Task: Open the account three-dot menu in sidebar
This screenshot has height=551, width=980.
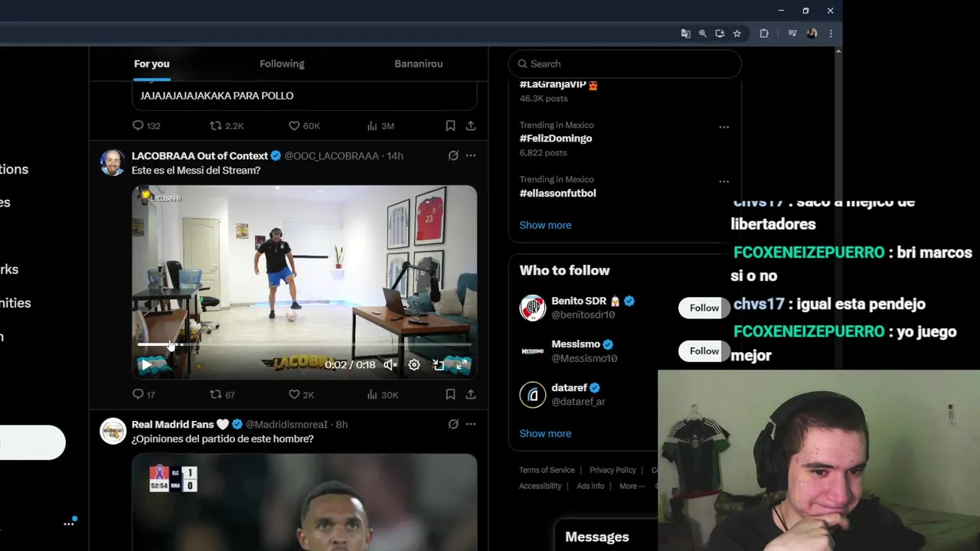Action: click(69, 523)
